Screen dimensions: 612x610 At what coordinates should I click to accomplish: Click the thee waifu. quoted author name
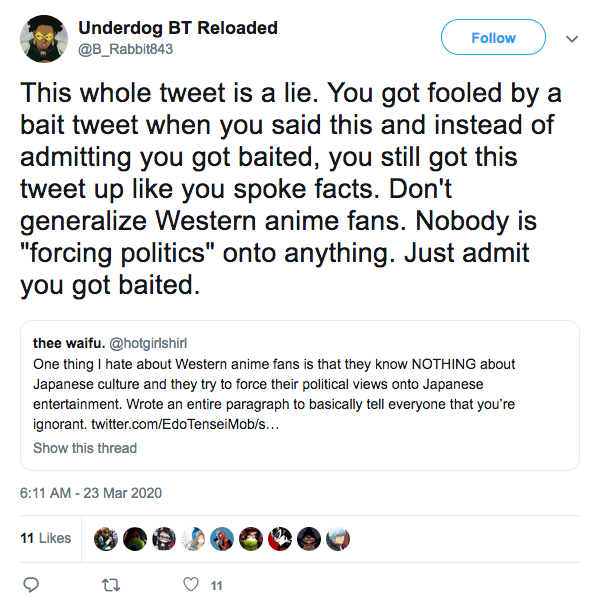click(x=69, y=343)
